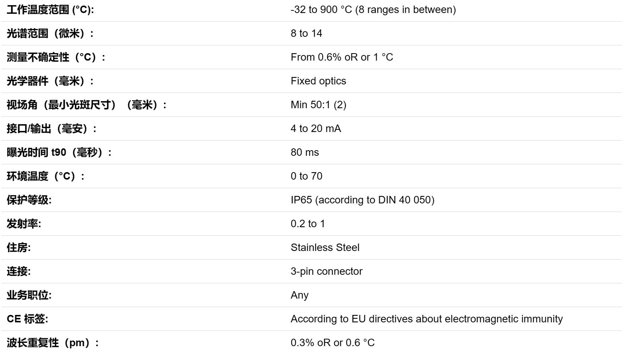
Task: Click the 80 ms value
Action: click(304, 152)
